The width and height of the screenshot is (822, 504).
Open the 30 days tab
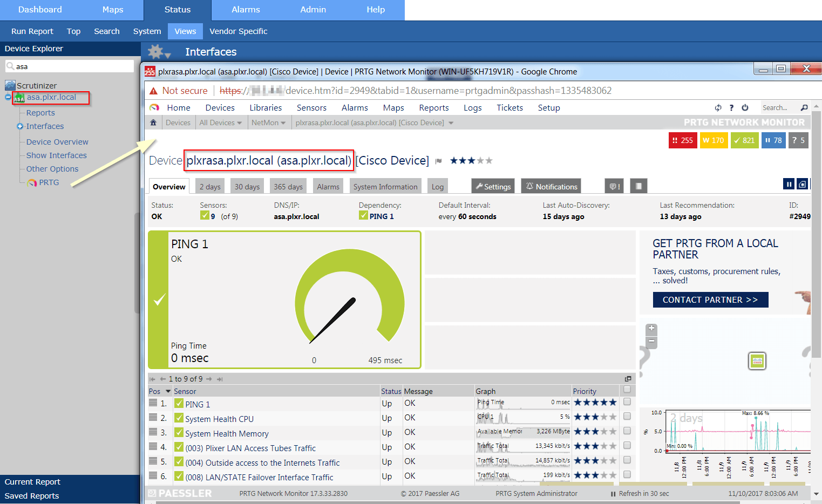coord(247,186)
